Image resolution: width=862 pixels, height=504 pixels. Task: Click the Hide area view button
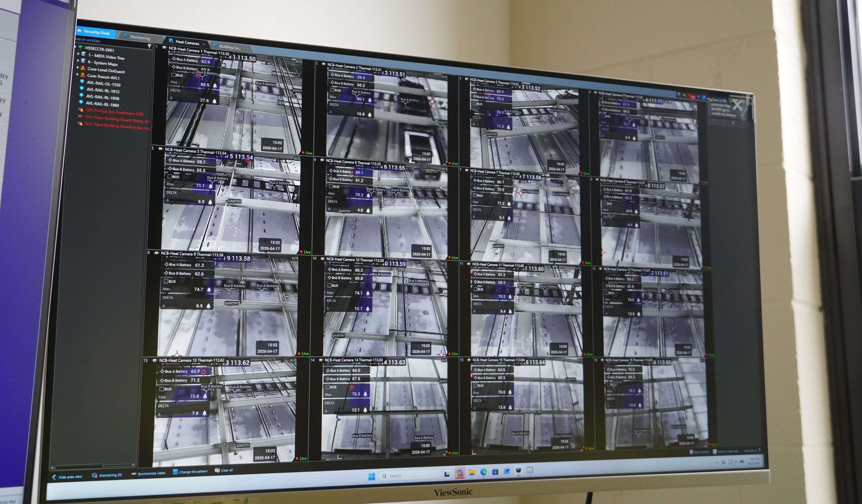[x=67, y=477]
